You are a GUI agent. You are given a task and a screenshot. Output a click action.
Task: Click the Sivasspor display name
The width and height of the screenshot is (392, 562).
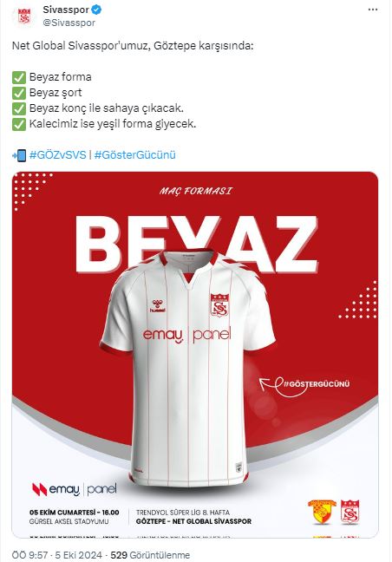click(66, 10)
